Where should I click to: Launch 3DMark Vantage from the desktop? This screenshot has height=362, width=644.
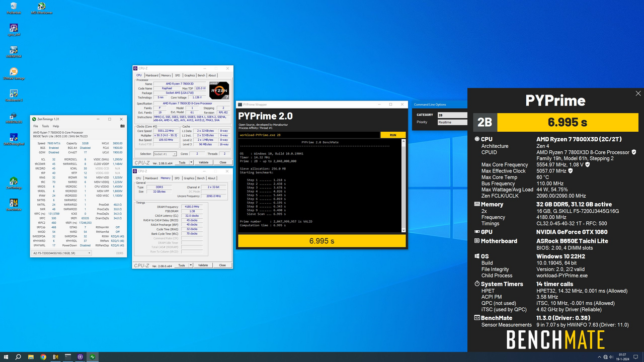(14, 72)
